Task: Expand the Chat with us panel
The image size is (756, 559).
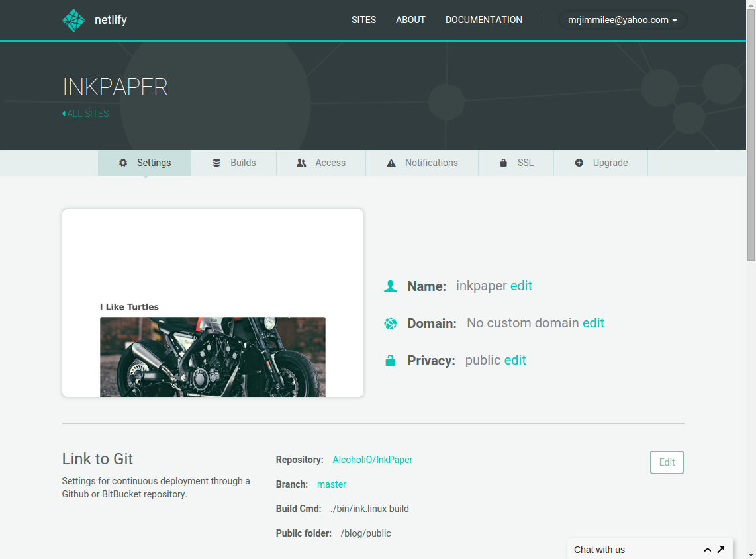Action: coord(707,550)
